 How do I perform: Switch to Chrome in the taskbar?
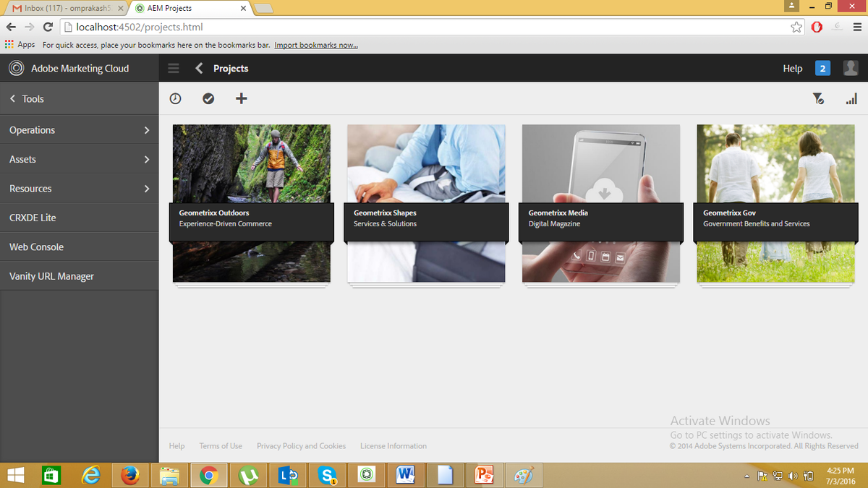pos(209,475)
